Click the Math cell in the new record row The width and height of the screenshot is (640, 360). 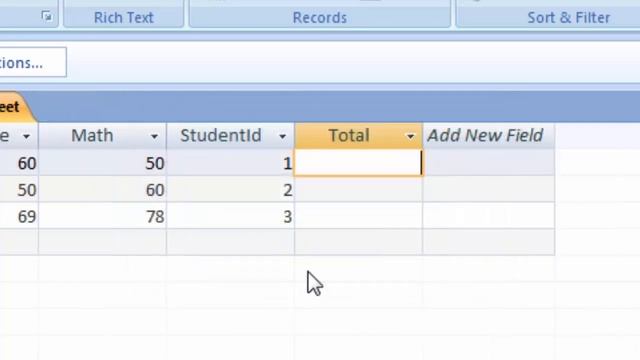[102, 242]
